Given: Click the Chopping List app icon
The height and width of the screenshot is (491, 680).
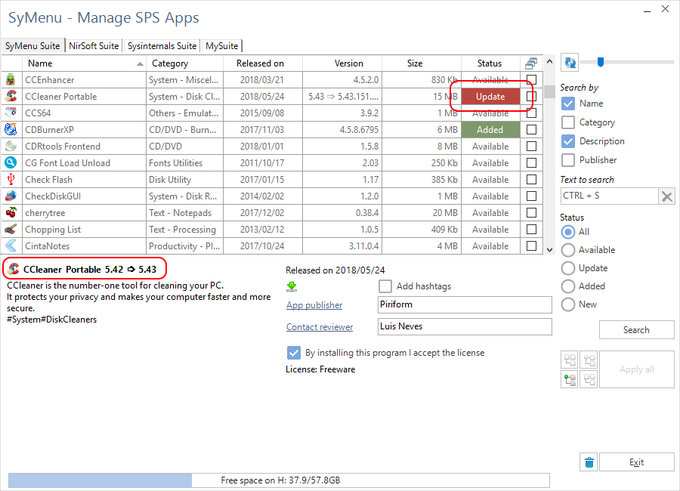Looking at the screenshot, I should 11,229.
